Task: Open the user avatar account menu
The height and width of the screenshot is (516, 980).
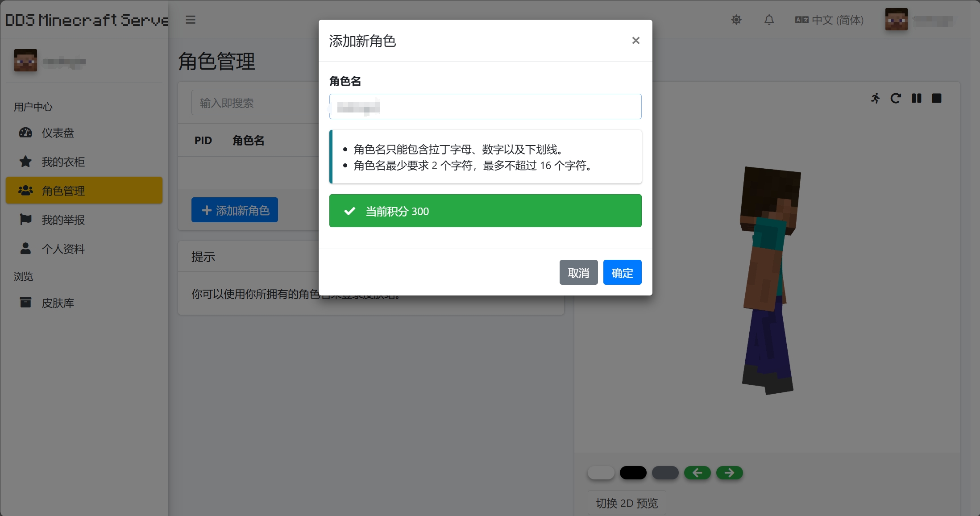Action: 896,19
